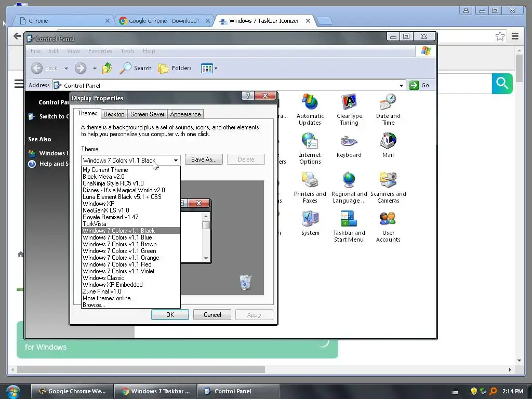Open the Forward history dropdown arrow
532x399 pixels.
click(95, 68)
